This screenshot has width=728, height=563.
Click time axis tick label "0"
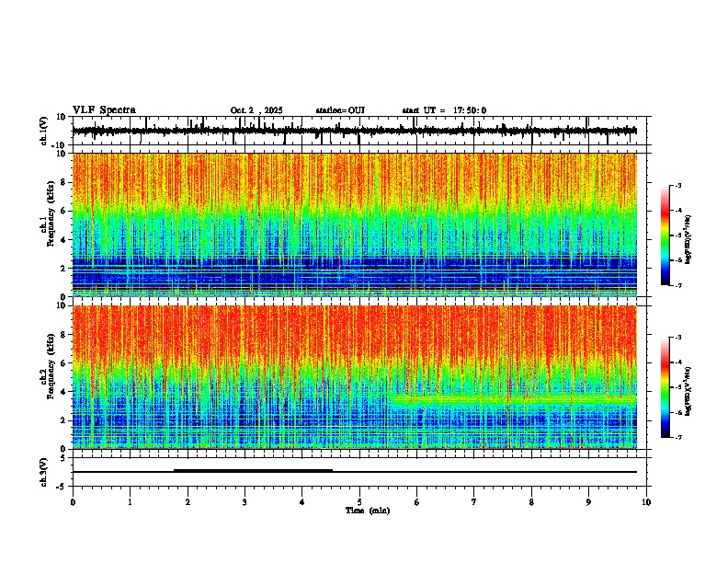coord(73,502)
